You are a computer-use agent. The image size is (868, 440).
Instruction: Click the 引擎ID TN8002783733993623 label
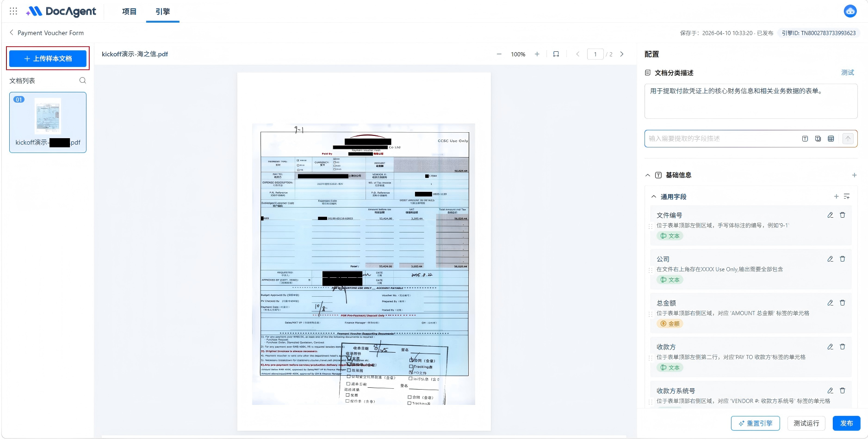click(819, 33)
